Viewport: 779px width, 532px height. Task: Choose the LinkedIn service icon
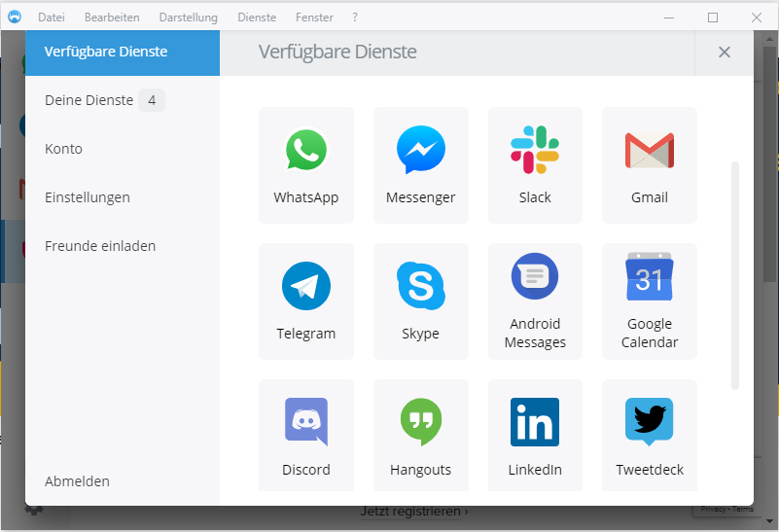535,423
